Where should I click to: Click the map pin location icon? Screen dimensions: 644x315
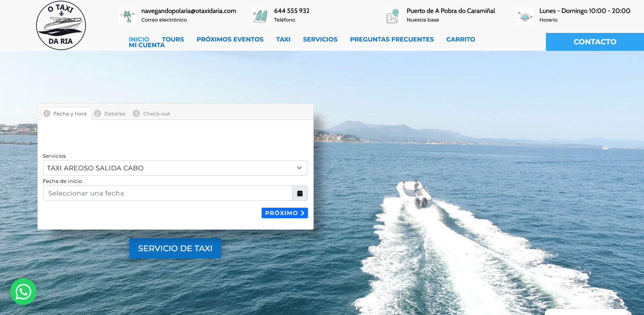point(393,16)
